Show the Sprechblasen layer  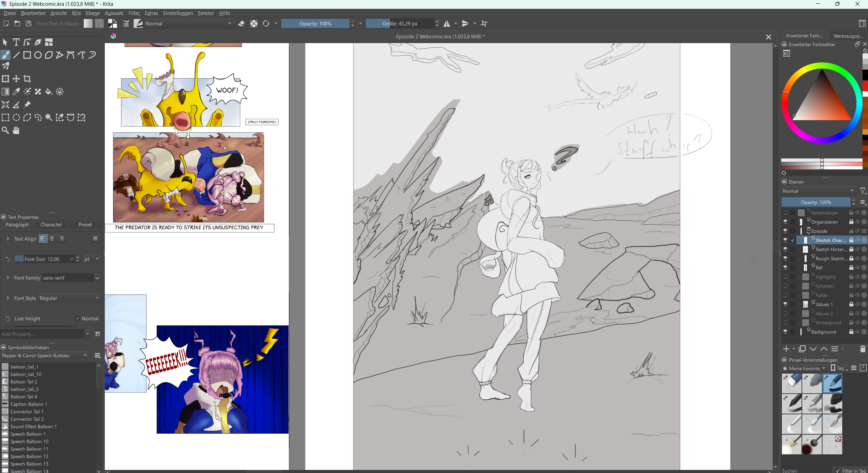coord(785,213)
